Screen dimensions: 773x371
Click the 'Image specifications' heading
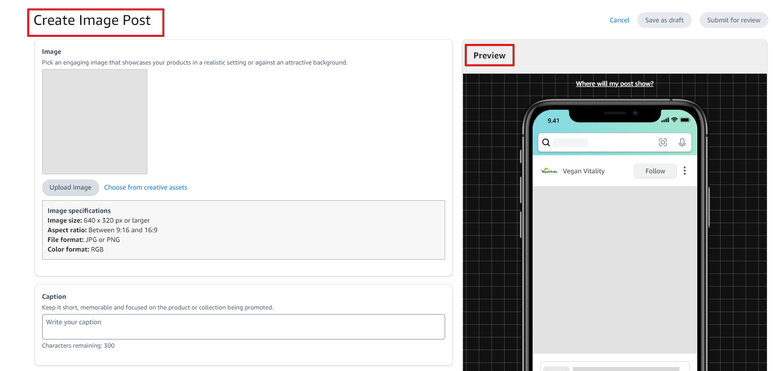point(79,210)
